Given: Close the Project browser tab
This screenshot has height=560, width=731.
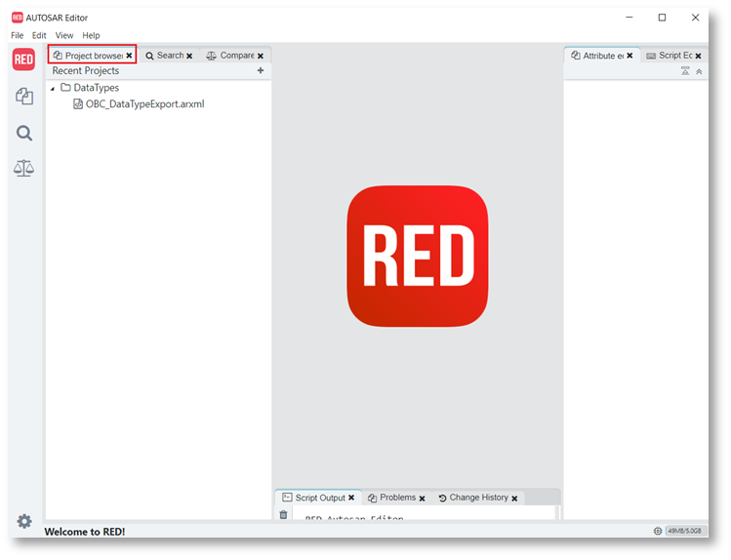Looking at the screenshot, I should [129, 56].
